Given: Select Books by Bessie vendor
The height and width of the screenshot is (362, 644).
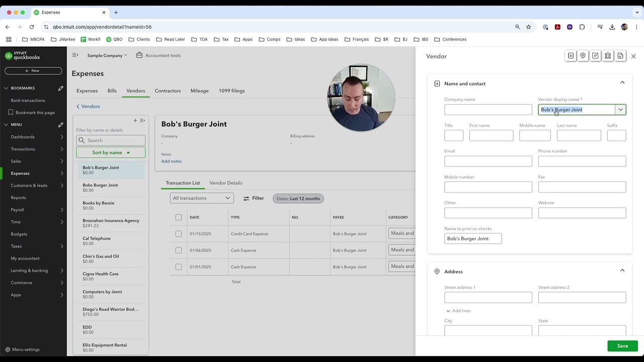Looking at the screenshot, I should coord(111,205).
